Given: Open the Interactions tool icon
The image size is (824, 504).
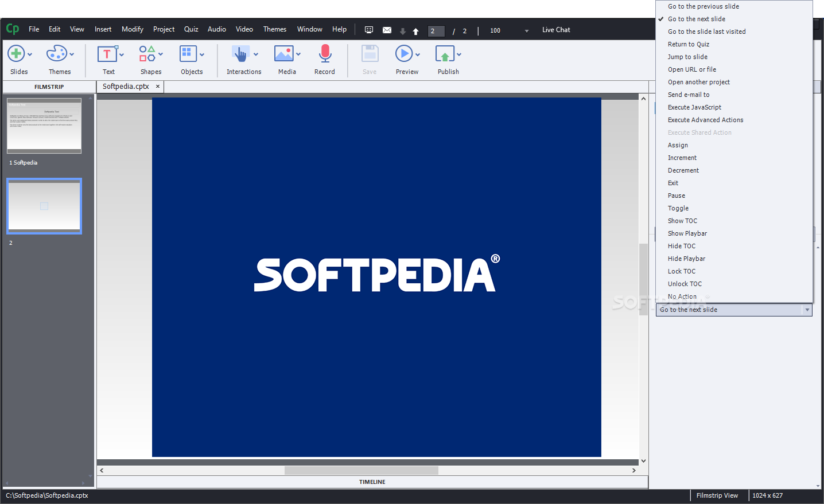Looking at the screenshot, I should (240, 54).
